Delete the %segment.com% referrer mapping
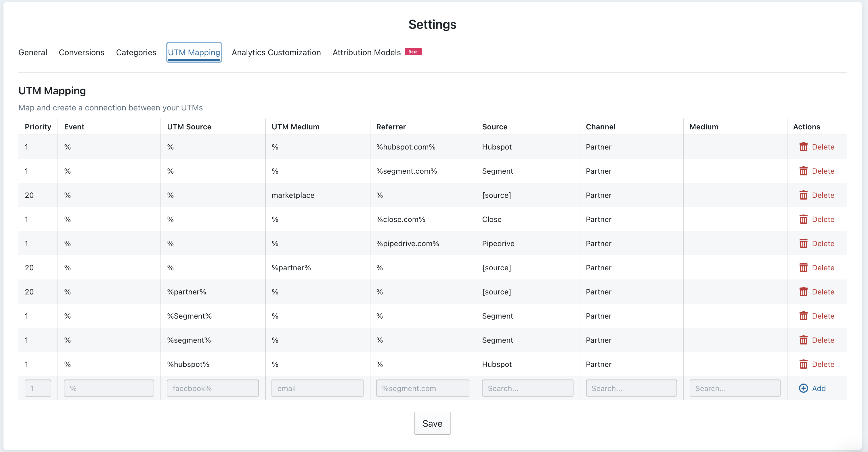Screen dimensions: 868x452 pyautogui.click(x=817, y=171)
